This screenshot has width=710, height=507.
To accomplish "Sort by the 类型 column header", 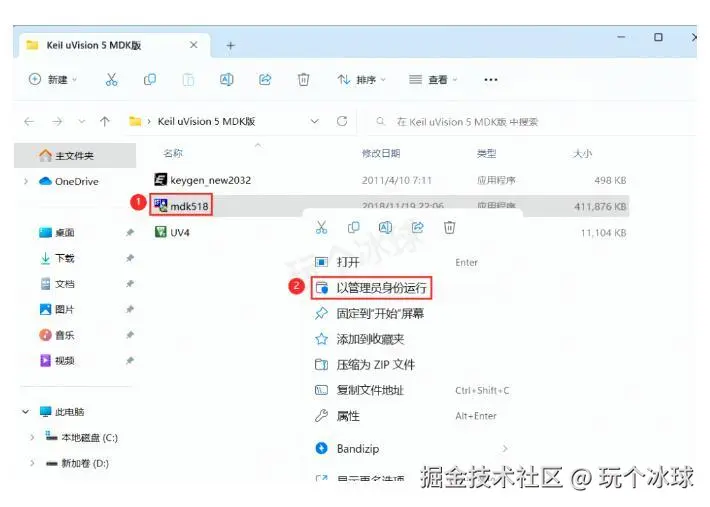I will 486,153.
